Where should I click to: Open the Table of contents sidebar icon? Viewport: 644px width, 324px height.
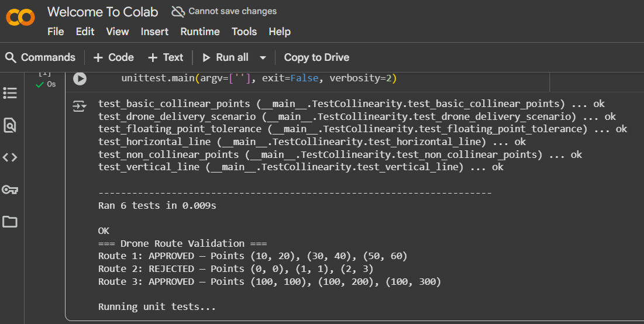pos(10,93)
